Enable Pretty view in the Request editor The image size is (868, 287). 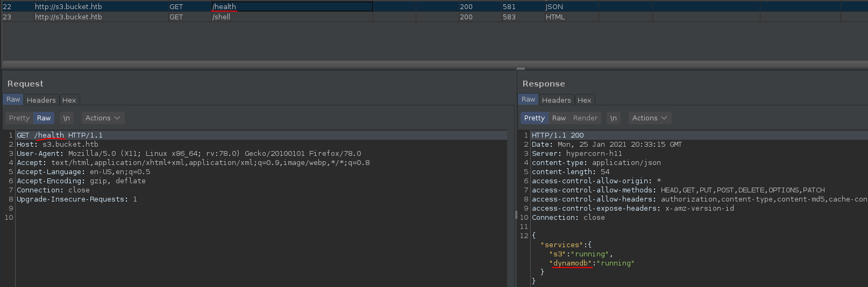19,118
